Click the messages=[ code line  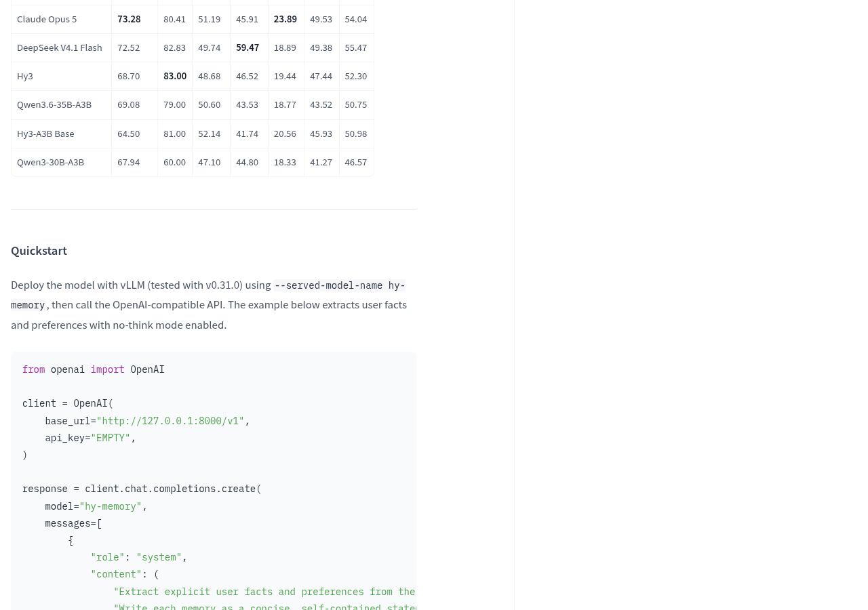pos(73,523)
